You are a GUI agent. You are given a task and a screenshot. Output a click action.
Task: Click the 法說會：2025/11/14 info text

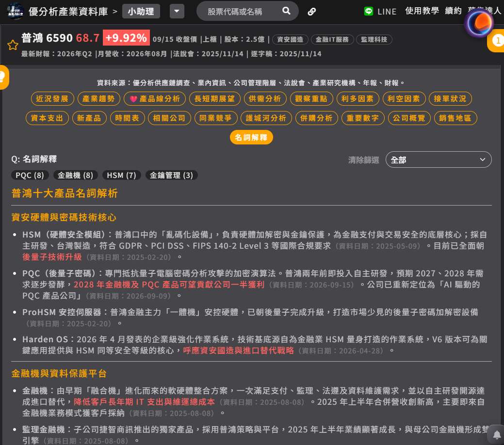tap(208, 54)
